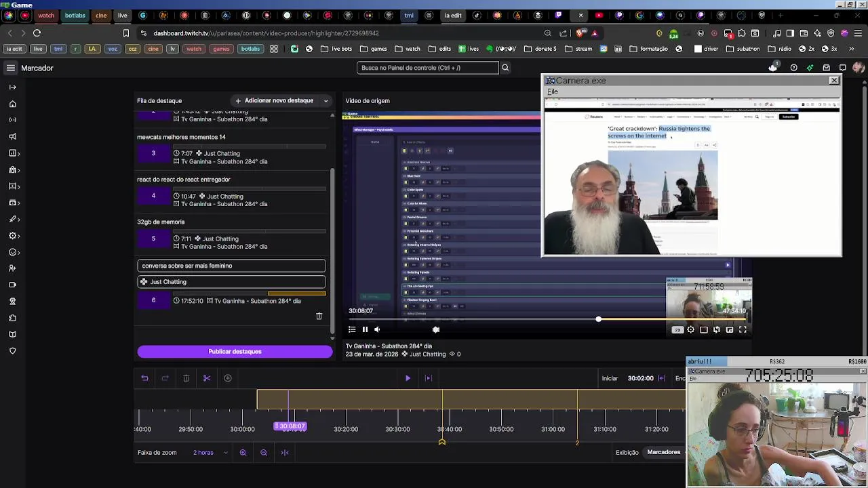
Task: Open whispers chat bubble icon
Action: 842,68
